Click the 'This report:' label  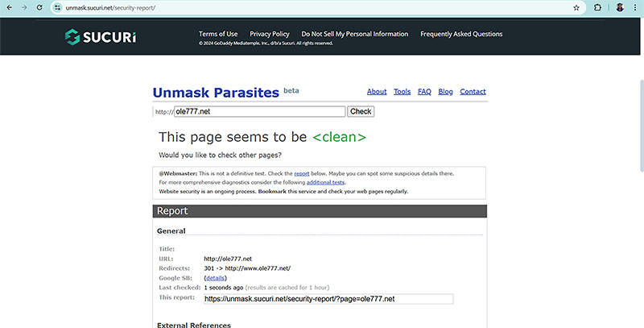point(176,297)
